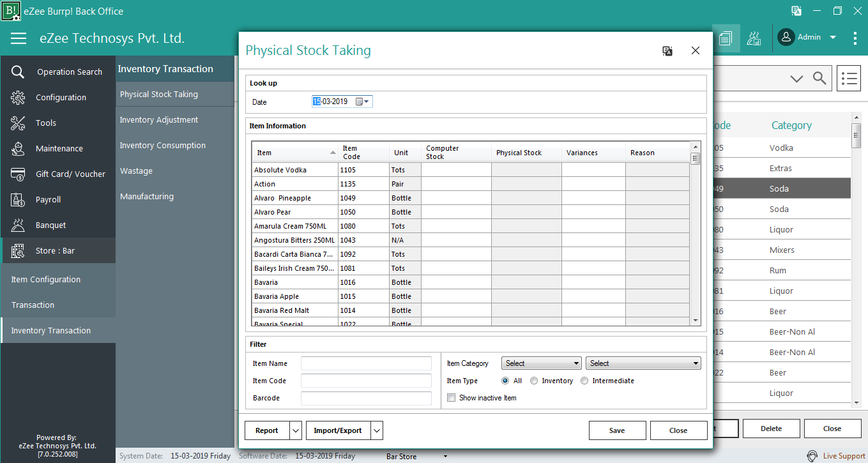Click the item grid vertical scrollbar thumb
Screen dimensions: 868x463
(696, 158)
